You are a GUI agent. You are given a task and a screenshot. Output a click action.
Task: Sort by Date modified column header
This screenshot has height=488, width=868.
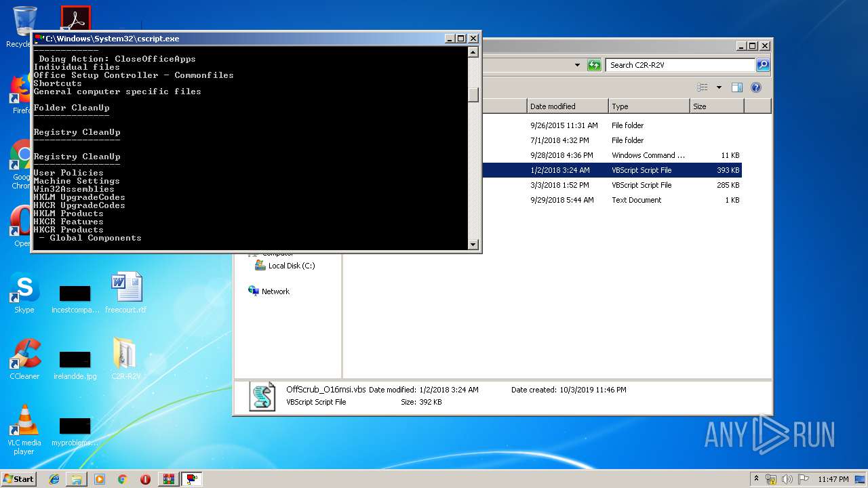pyautogui.click(x=568, y=106)
